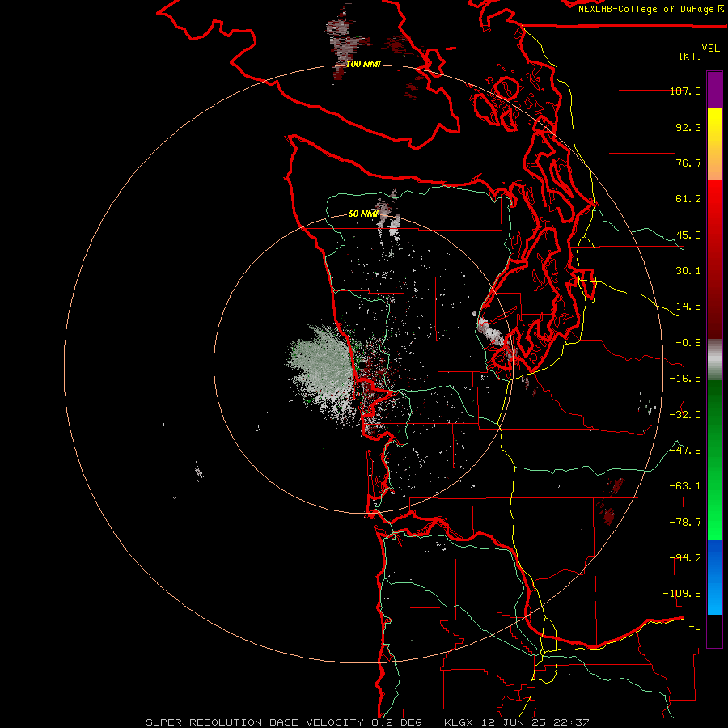Click the red segment of color bar
The width and height of the screenshot is (728, 728).
(714, 259)
